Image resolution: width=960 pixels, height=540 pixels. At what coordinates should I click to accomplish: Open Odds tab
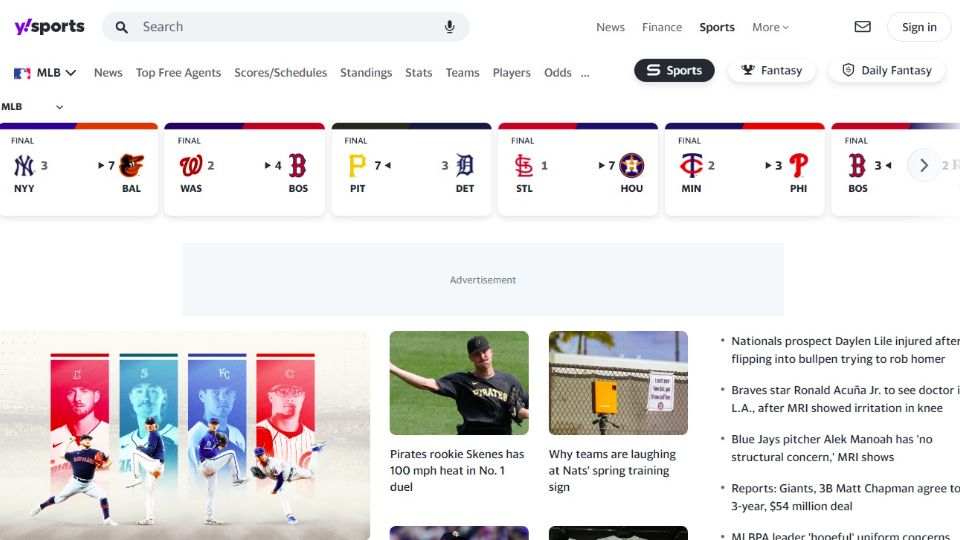click(558, 73)
